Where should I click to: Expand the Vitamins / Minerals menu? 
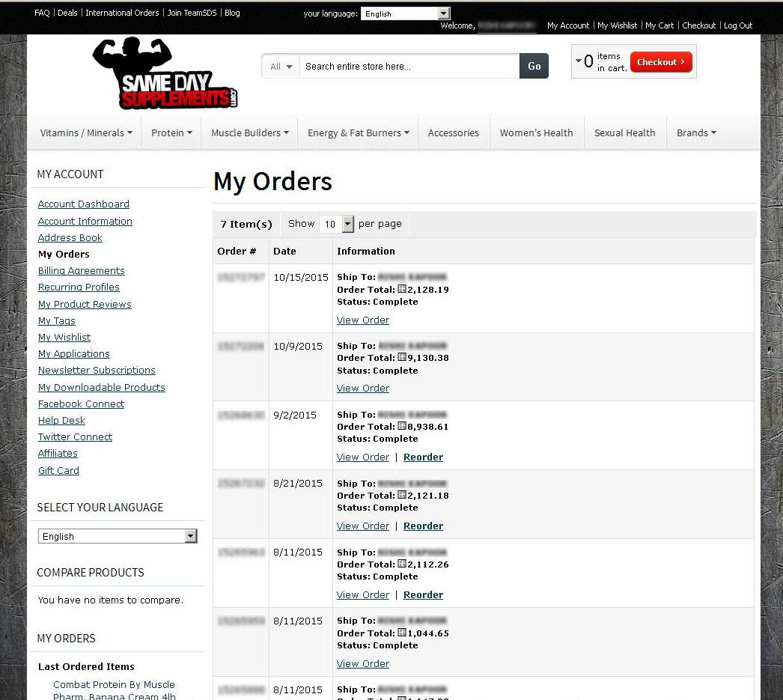(86, 133)
